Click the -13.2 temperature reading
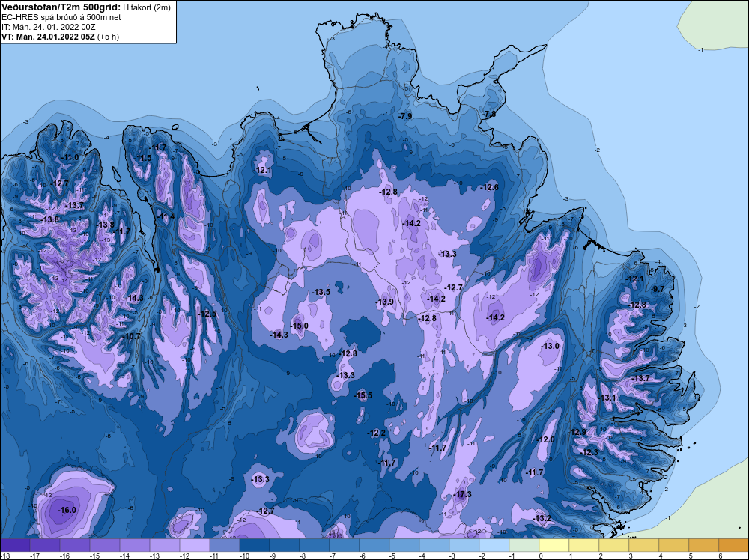 pos(542,518)
